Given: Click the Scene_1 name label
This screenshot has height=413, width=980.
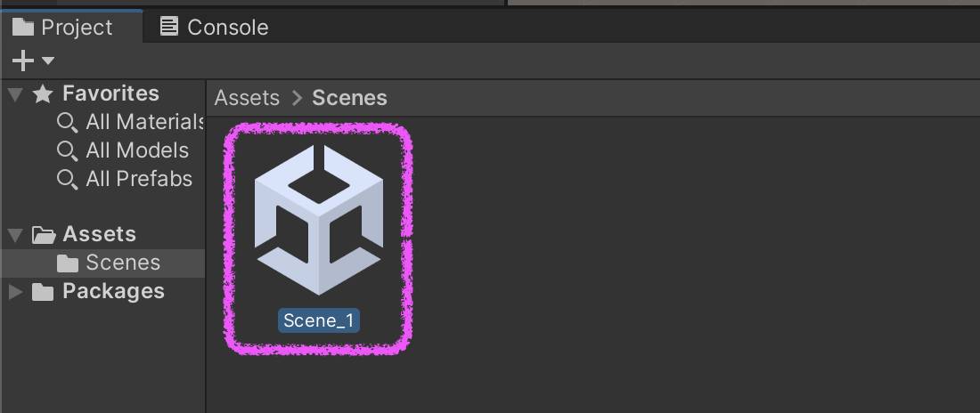Looking at the screenshot, I should pos(318,320).
